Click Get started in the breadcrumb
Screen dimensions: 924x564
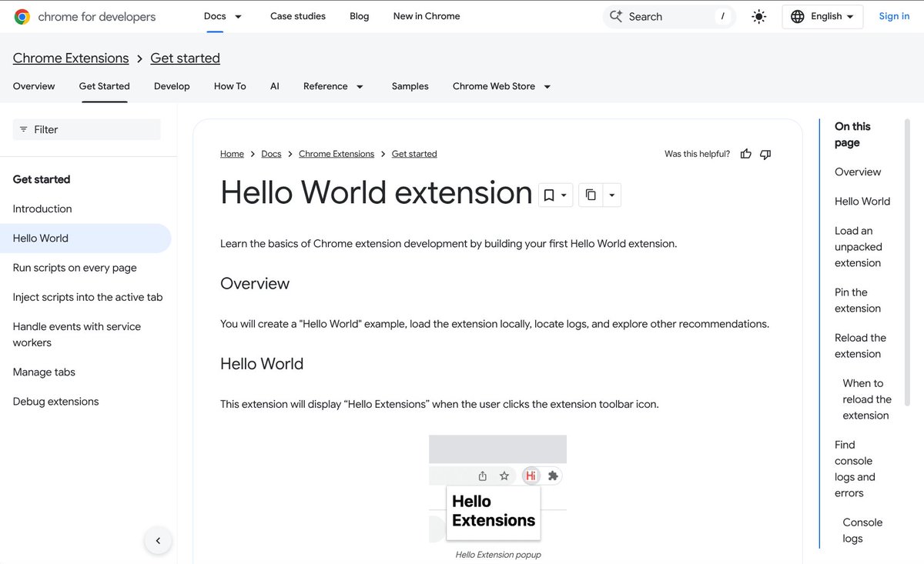point(414,154)
